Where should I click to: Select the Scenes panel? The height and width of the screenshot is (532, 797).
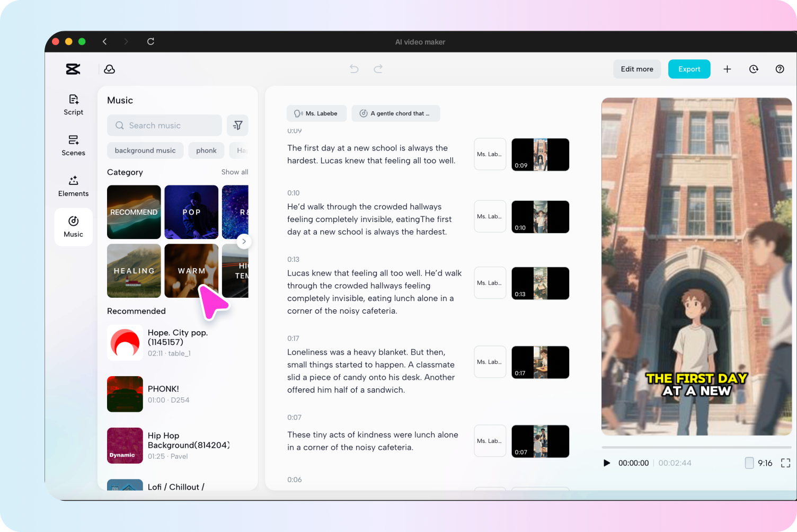(x=73, y=145)
